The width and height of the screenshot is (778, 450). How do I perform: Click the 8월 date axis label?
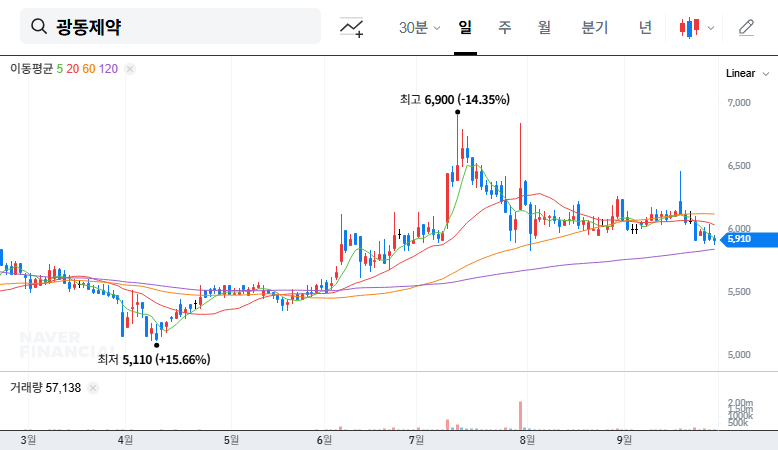(x=527, y=440)
